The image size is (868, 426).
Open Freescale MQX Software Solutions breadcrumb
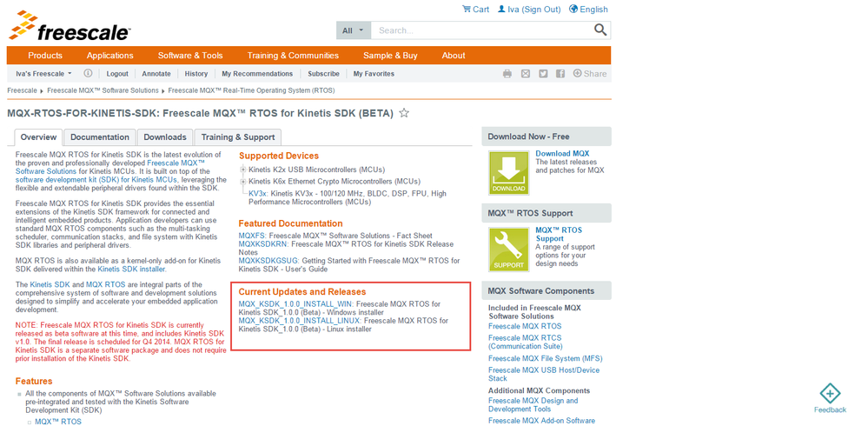103,90
